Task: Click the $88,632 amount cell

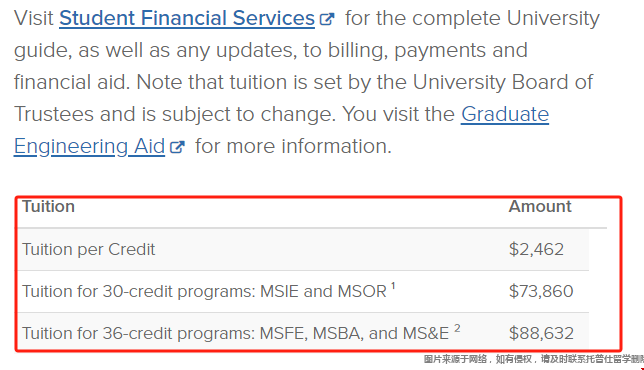Action: pos(541,333)
